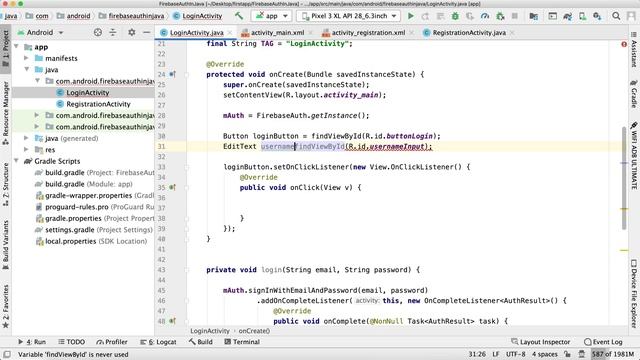Click the Stop red square icon

[x=515, y=16]
